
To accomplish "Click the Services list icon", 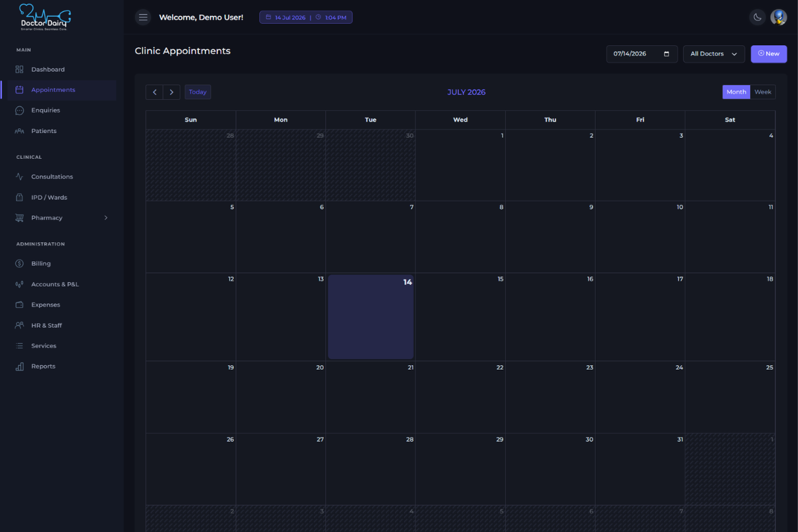I will coord(19,346).
